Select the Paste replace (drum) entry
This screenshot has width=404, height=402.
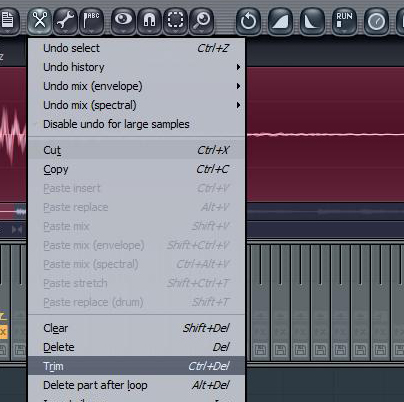pos(137,302)
